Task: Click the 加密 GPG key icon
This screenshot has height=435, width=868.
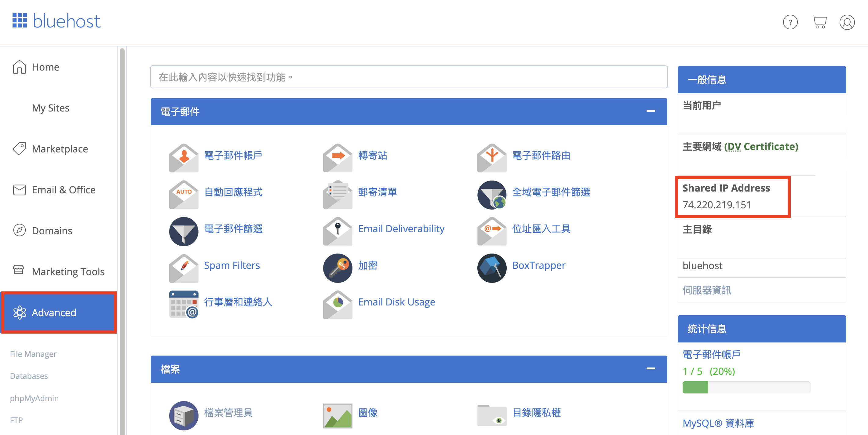Action: [337, 268]
